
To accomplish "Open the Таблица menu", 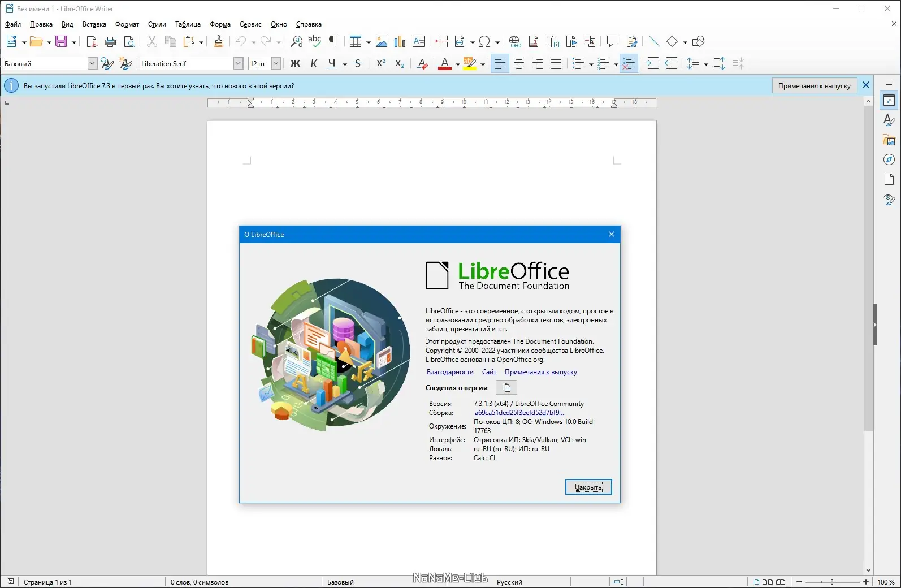I will pyautogui.click(x=188, y=24).
